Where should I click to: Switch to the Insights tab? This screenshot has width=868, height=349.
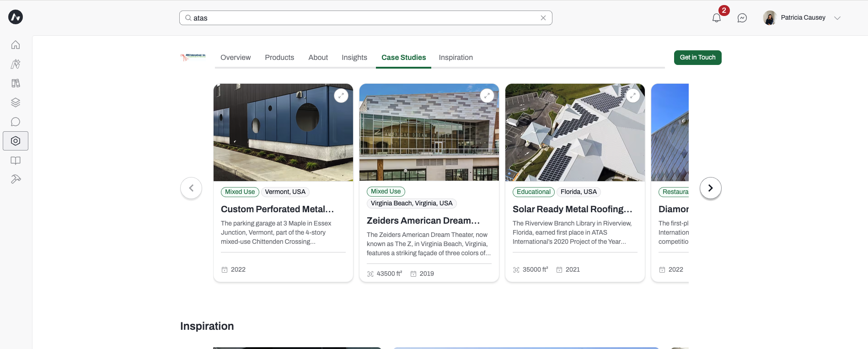coord(354,58)
